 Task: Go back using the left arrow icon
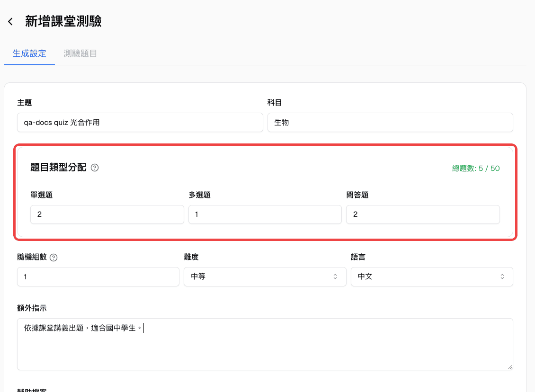(10, 21)
